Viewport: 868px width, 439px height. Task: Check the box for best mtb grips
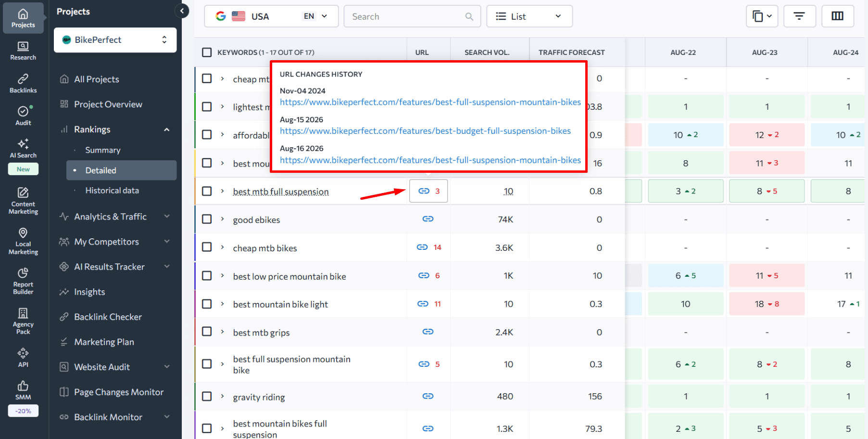(207, 332)
